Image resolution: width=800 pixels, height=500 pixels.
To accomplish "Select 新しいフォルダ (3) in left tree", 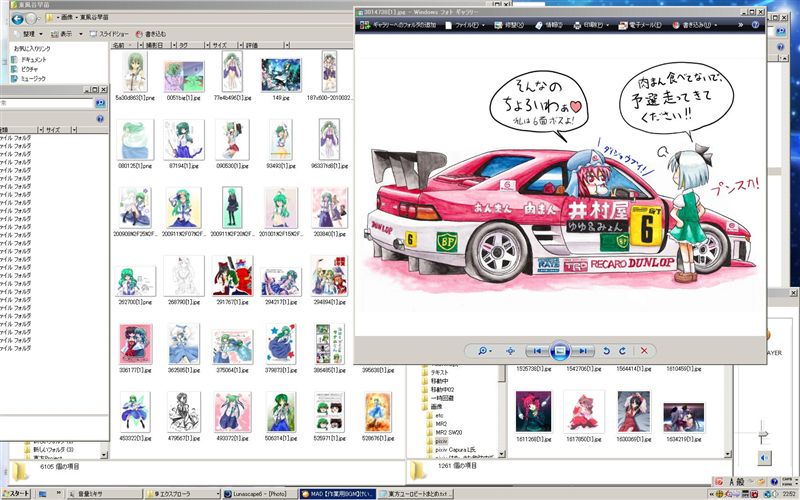I will (x=48, y=449).
